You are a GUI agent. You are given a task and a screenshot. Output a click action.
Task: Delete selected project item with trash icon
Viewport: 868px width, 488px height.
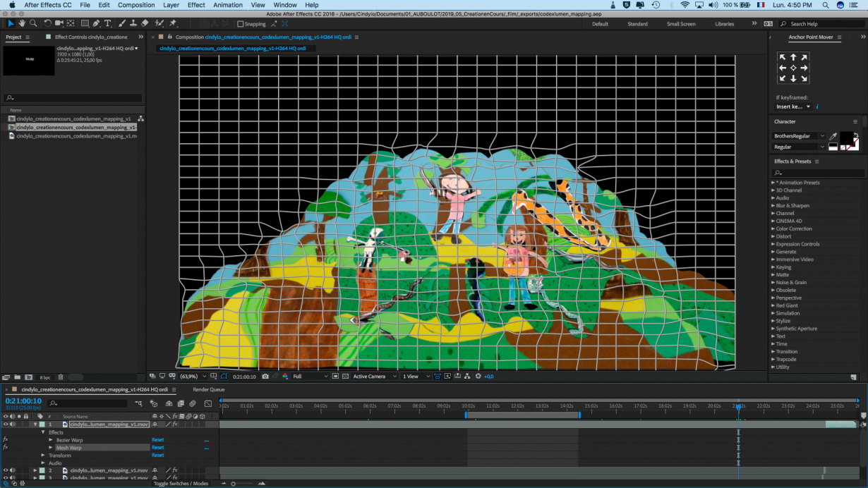[x=61, y=377]
